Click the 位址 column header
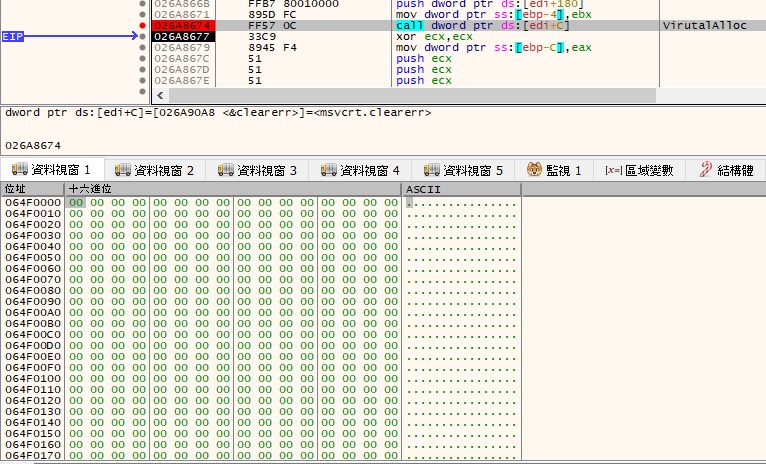 [x=32, y=189]
